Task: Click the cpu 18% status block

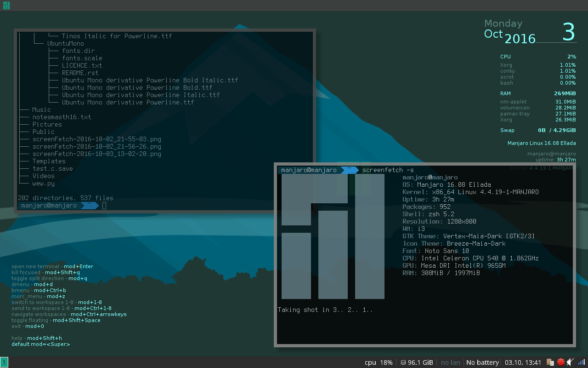Action: 378,362
